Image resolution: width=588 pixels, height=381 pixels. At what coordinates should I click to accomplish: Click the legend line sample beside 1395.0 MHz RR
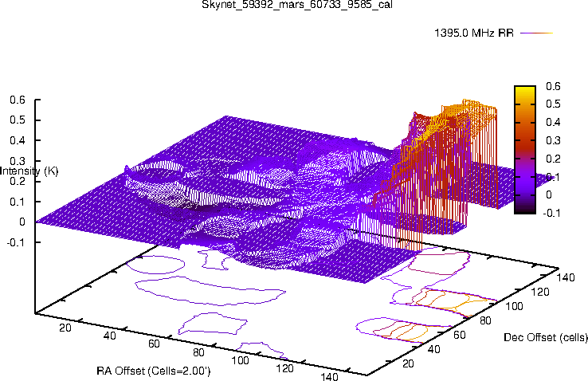coord(537,33)
